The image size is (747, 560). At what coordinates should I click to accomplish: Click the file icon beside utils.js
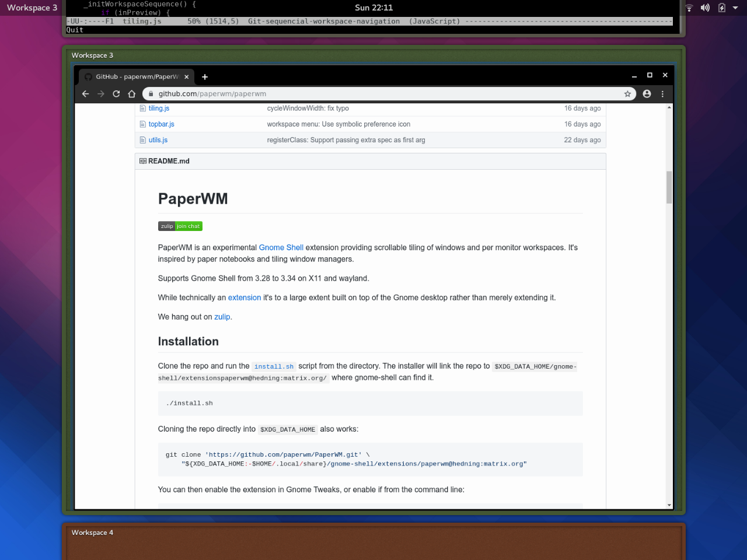click(x=142, y=140)
